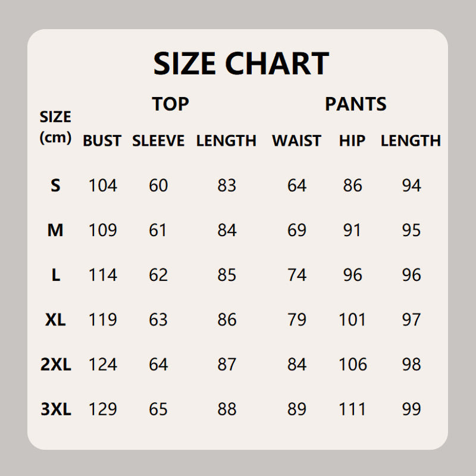Select the S size row label
This screenshot has height=476, width=476.
(55, 186)
